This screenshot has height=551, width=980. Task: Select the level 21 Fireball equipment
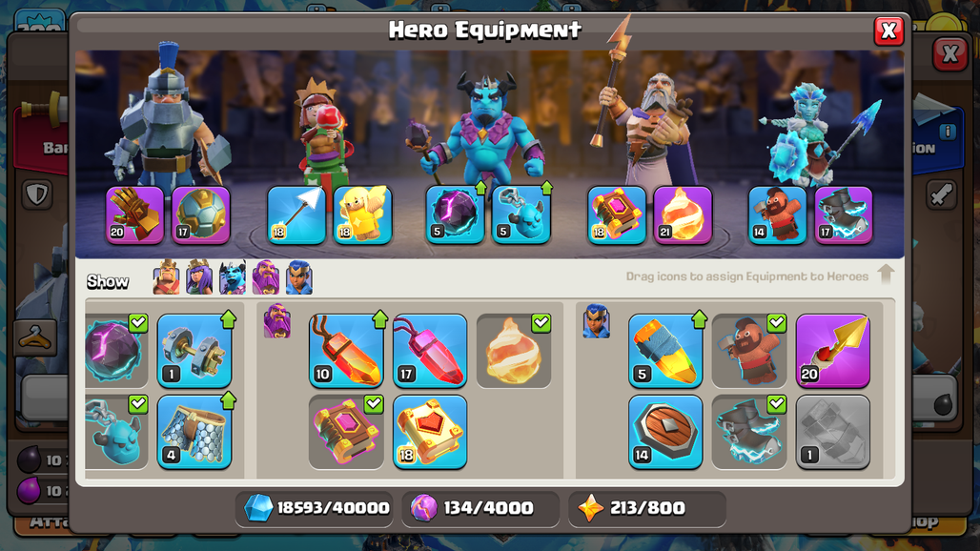pyautogui.click(x=683, y=214)
